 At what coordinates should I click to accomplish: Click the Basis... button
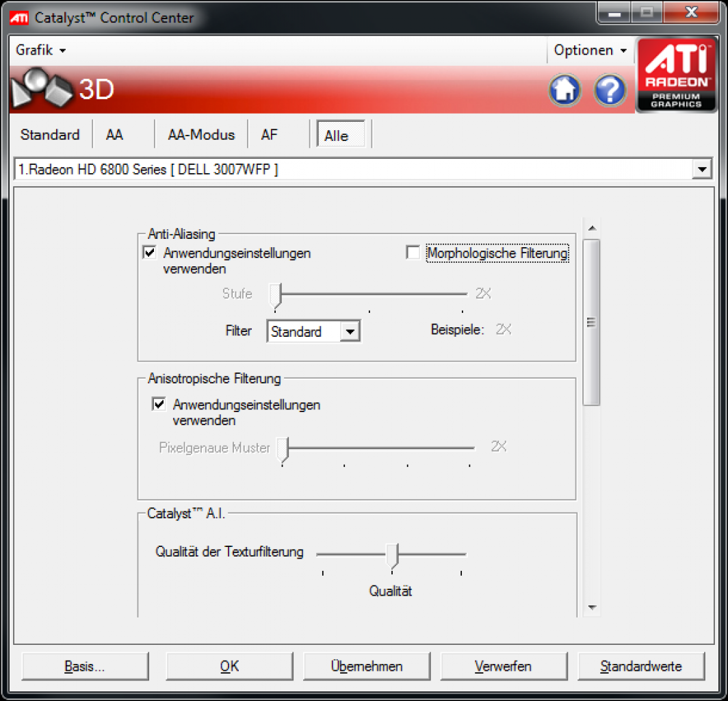coord(85,666)
